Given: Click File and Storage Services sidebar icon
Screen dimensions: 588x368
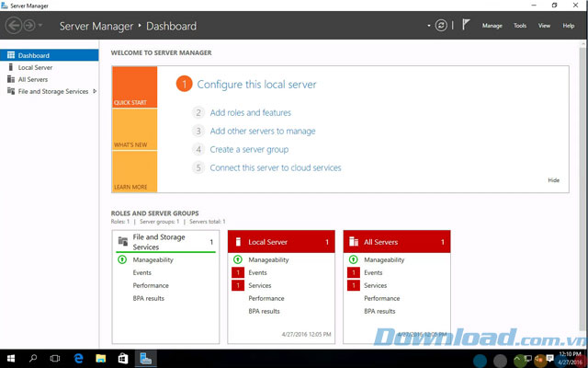Looking at the screenshot, I should pyautogui.click(x=11, y=91).
